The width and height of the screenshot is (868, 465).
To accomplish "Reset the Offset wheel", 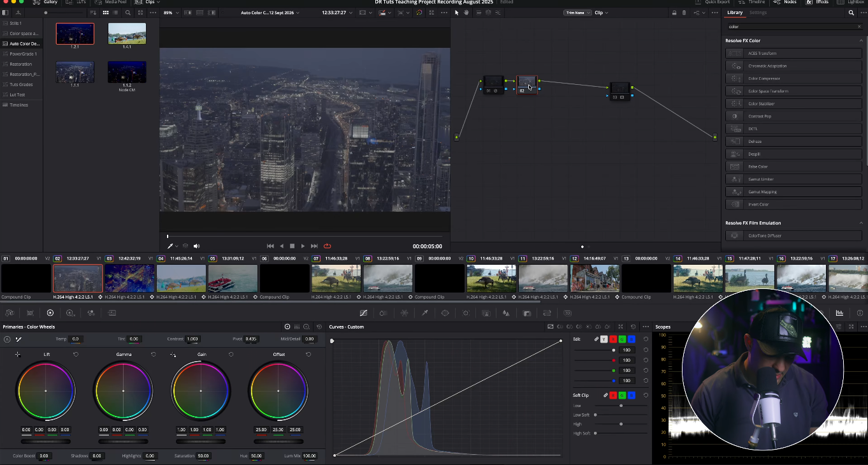I will click(x=308, y=355).
